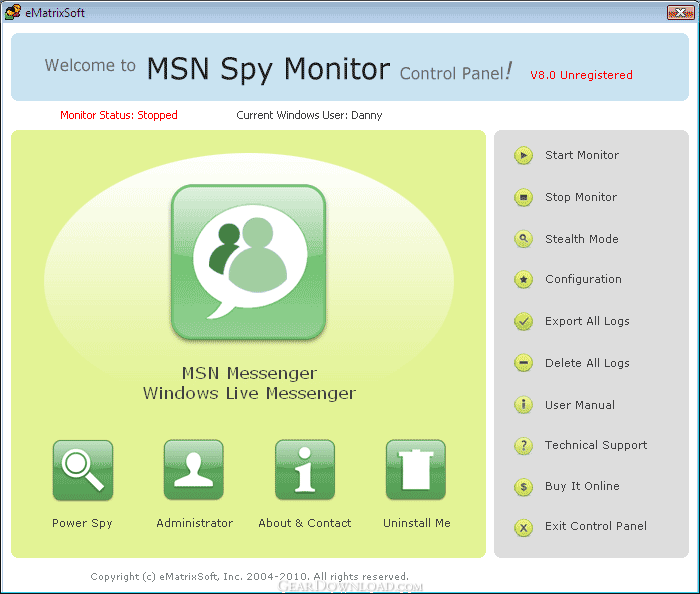The width and height of the screenshot is (700, 594).
Task: Click the Export All Logs checkmark icon
Action: (x=523, y=321)
